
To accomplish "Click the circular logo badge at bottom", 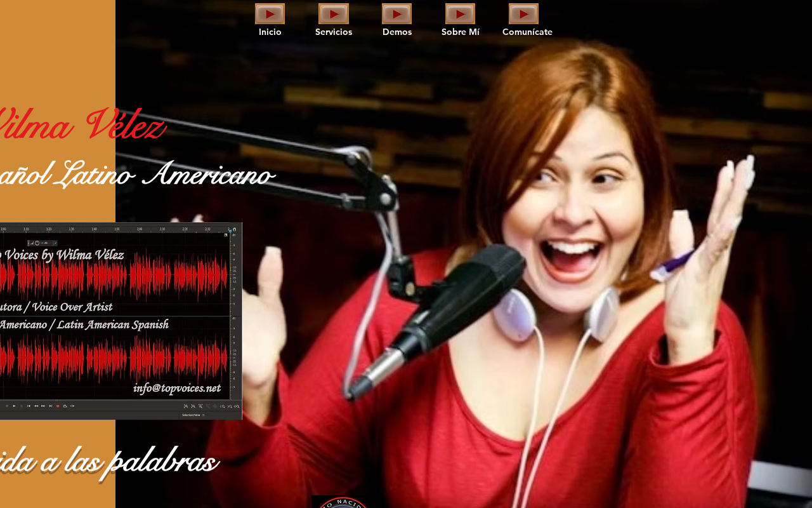I will pos(343,502).
